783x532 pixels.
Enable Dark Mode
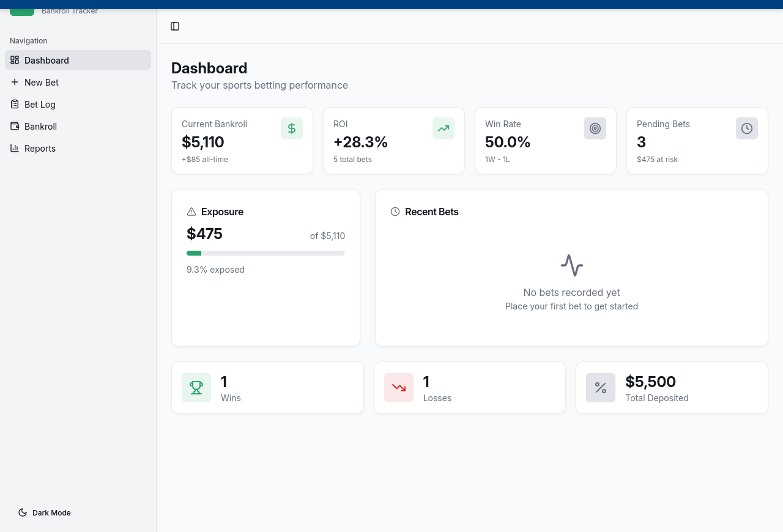click(45, 512)
